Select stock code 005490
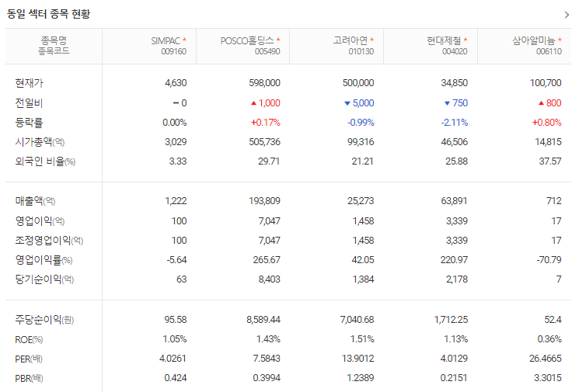Image resolution: width=572 pixels, height=392 pixels. pos(267,51)
